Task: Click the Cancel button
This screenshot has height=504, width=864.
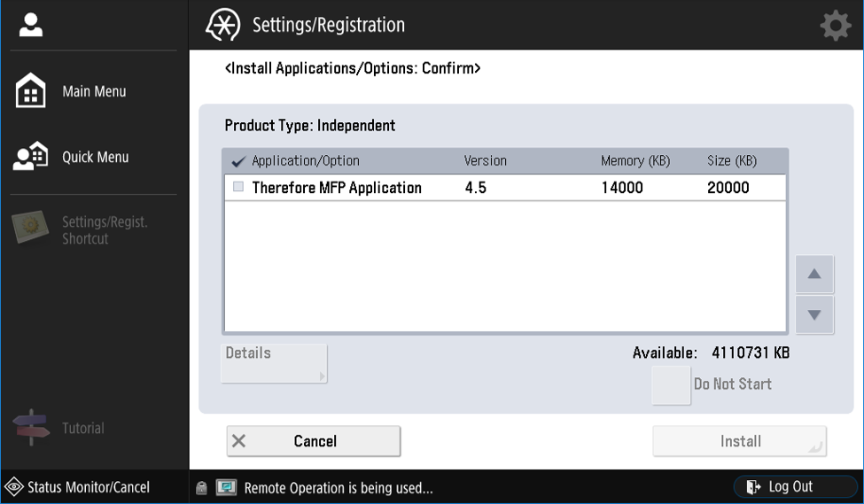Action: 314,440
